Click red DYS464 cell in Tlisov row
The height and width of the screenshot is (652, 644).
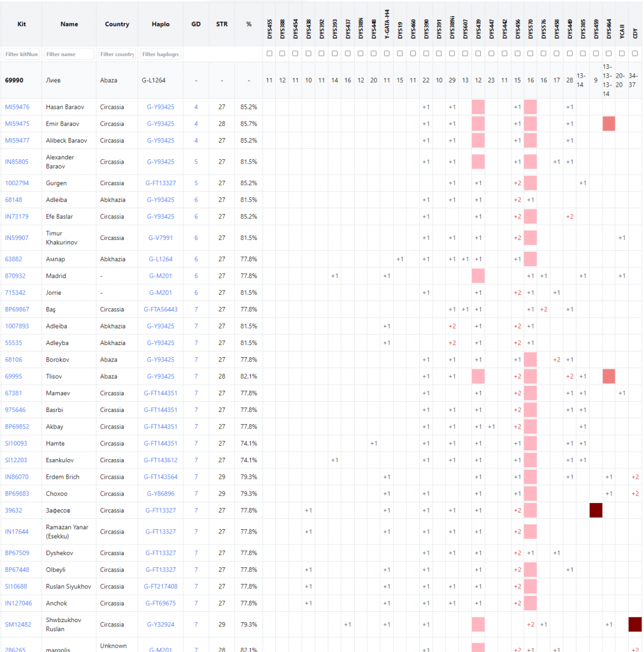(x=609, y=376)
